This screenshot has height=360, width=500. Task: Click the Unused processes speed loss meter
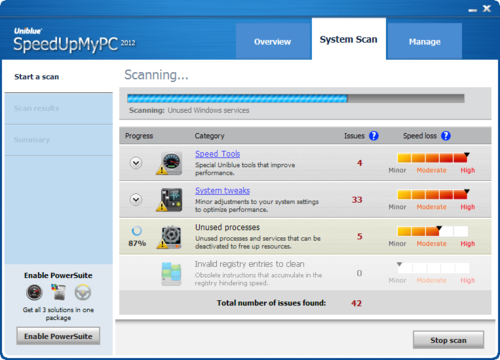point(433,231)
